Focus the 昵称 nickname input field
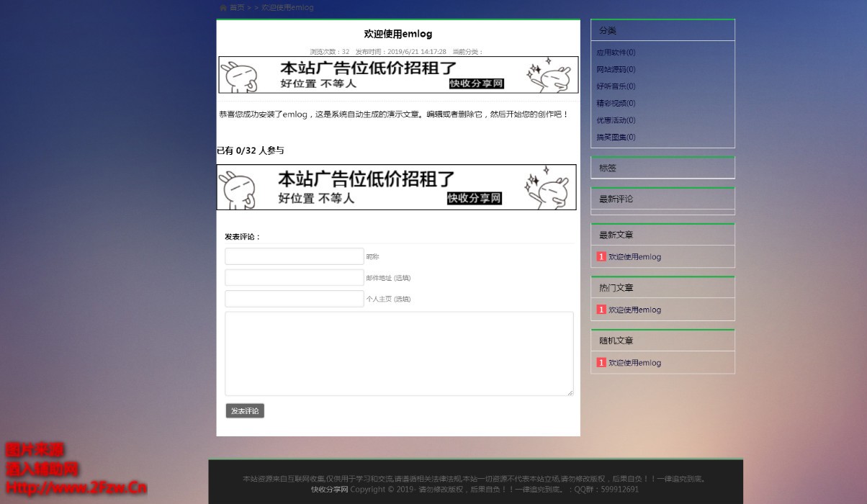 pyautogui.click(x=294, y=256)
